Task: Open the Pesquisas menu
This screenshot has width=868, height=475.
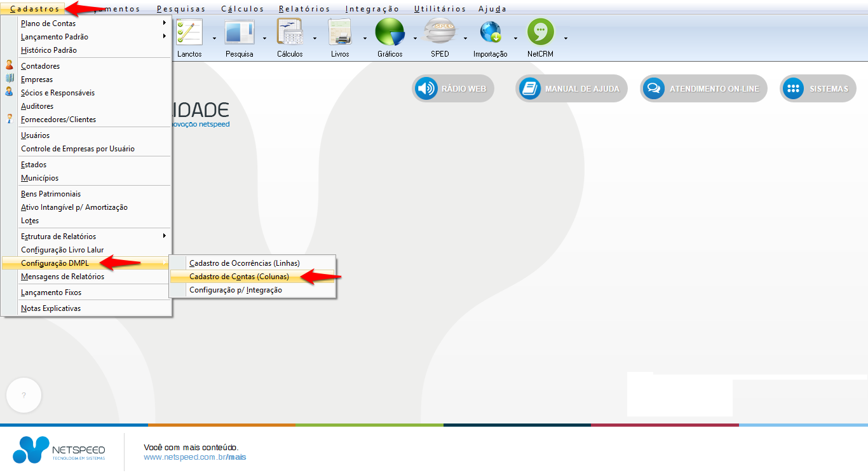Action: (181, 9)
